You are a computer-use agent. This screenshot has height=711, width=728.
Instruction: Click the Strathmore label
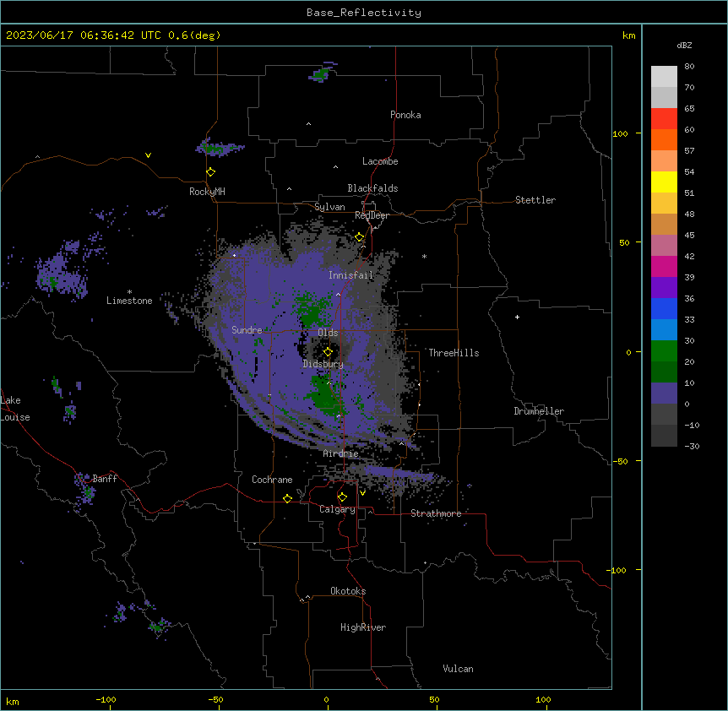[x=436, y=513]
